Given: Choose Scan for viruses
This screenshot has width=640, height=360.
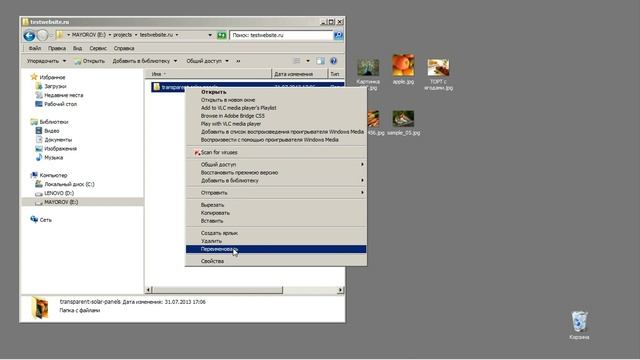Looking at the screenshot, I should click(x=276, y=152).
